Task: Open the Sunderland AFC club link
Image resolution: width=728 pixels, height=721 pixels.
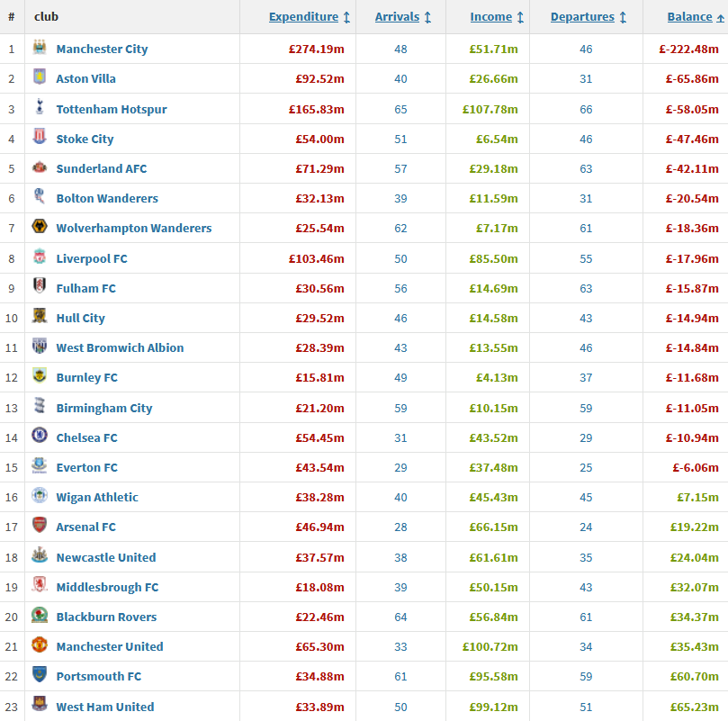Action: (x=102, y=168)
